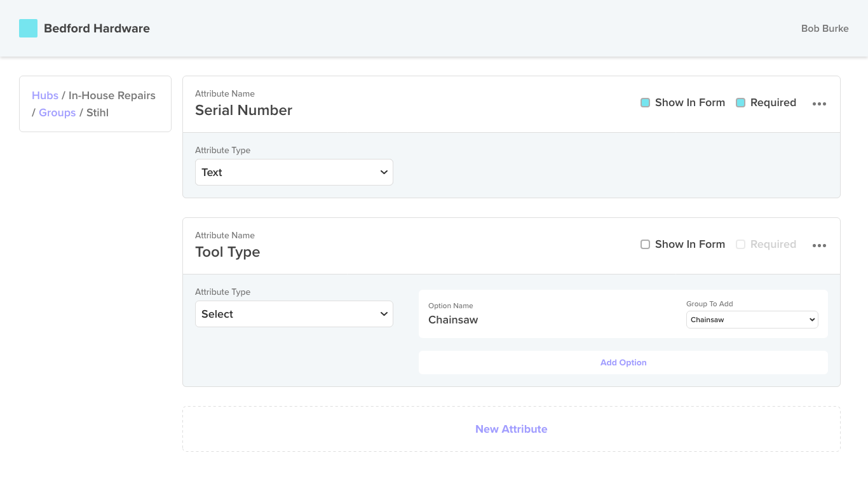The image size is (868, 488).
Task: Click the Add Option button
Action: click(x=623, y=363)
